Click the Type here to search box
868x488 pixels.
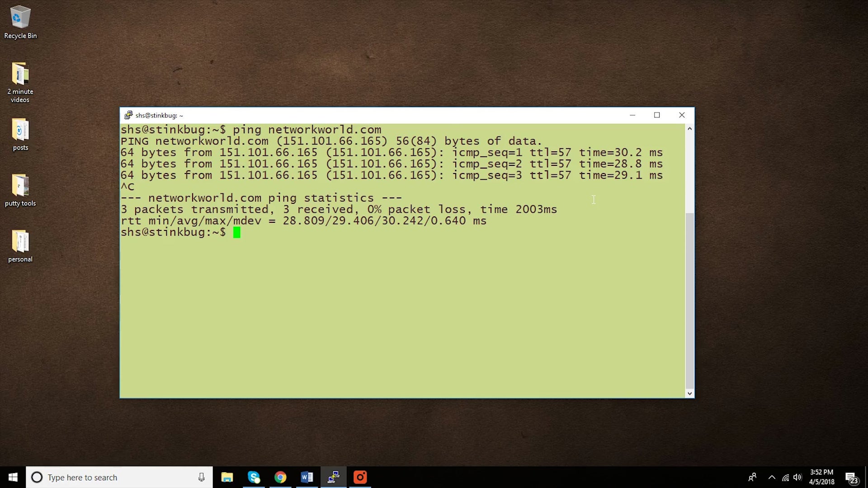coord(119,477)
